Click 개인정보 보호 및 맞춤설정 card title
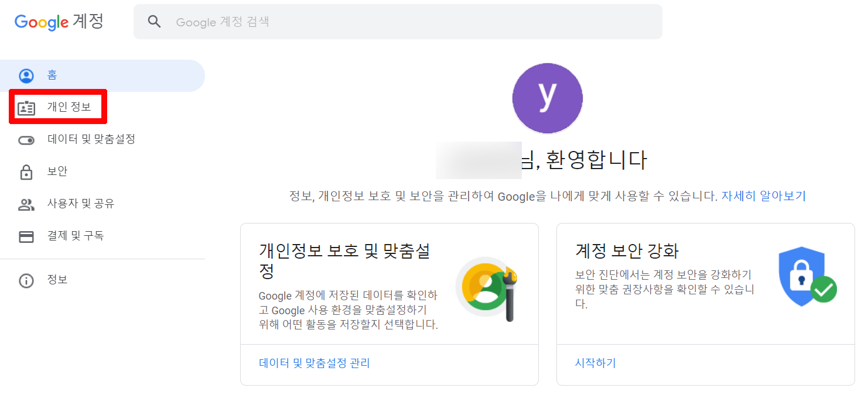 [x=344, y=261]
